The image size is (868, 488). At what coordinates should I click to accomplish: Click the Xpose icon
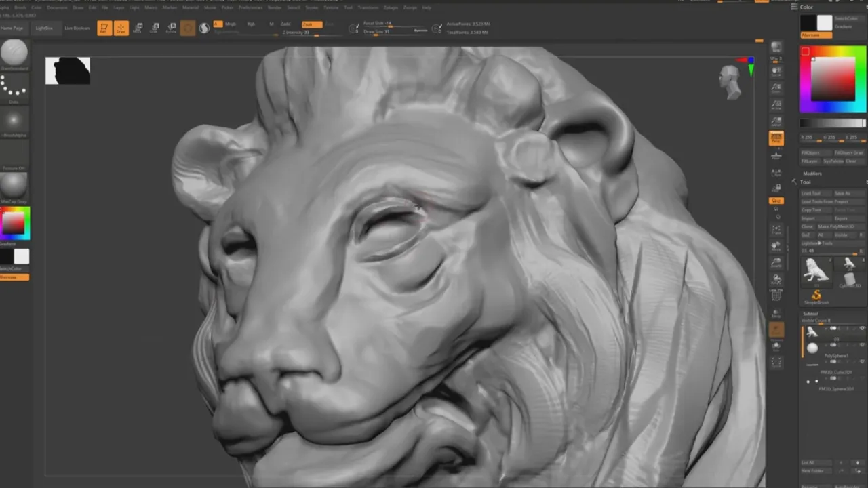[x=776, y=363]
